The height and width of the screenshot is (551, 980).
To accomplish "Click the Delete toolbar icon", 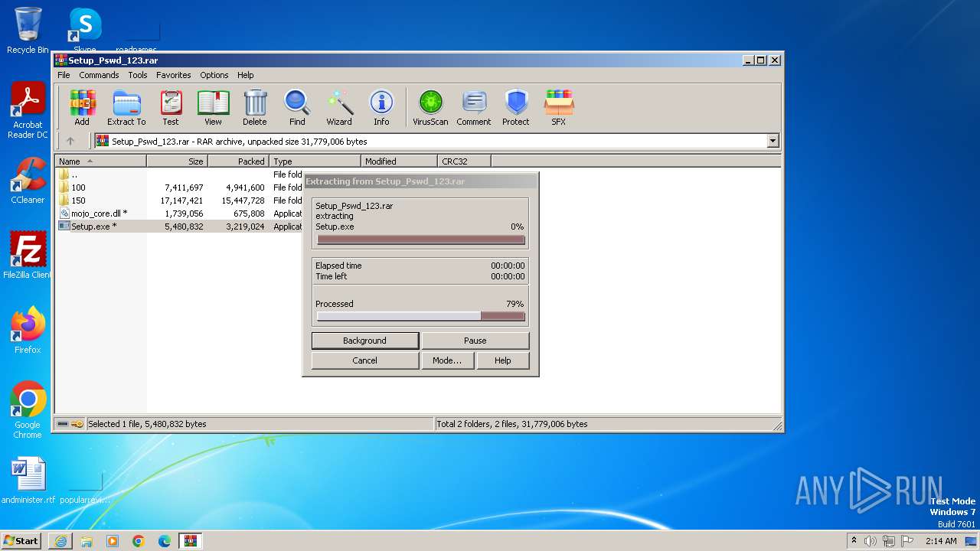I will 255,108.
